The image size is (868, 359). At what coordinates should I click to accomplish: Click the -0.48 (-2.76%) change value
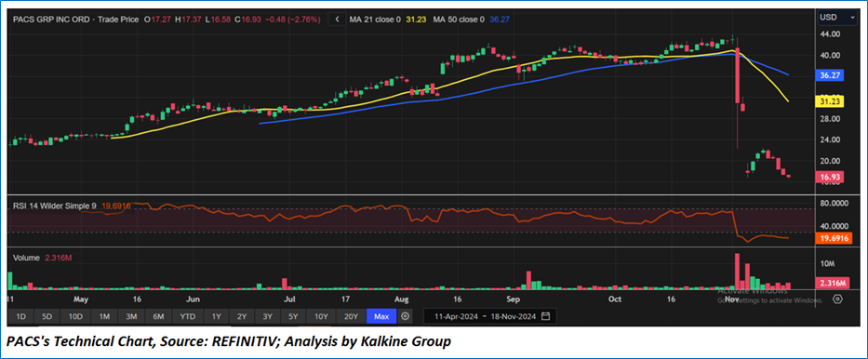coord(293,20)
